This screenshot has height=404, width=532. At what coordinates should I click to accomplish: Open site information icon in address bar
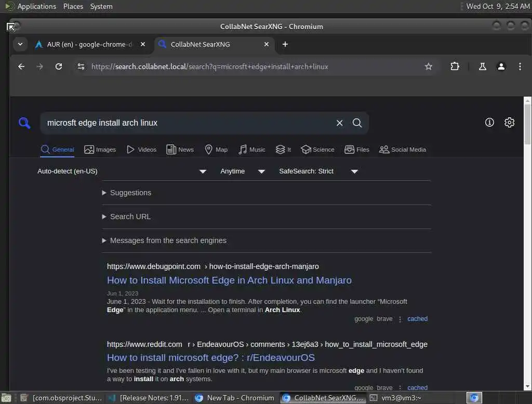click(81, 66)
